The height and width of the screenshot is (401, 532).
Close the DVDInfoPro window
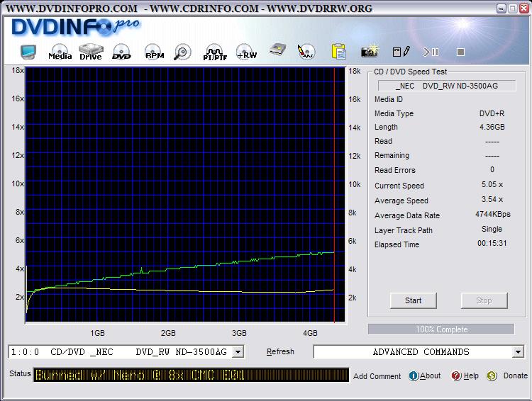coord(524,9)
